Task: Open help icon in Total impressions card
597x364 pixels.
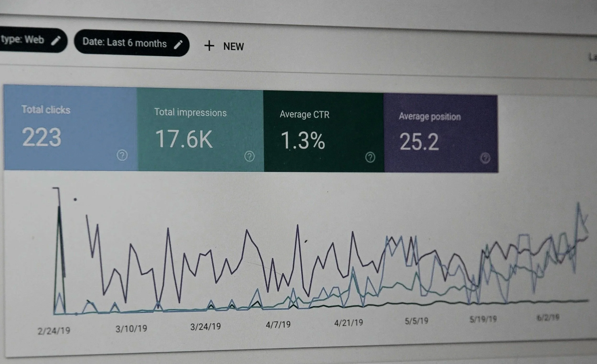Action: click(x=249, y=156)
